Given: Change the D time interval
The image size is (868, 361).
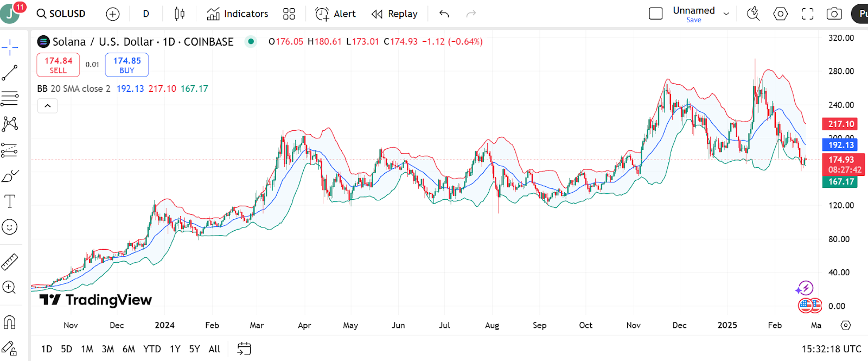Looking at the screenshot, I should 146,14.
